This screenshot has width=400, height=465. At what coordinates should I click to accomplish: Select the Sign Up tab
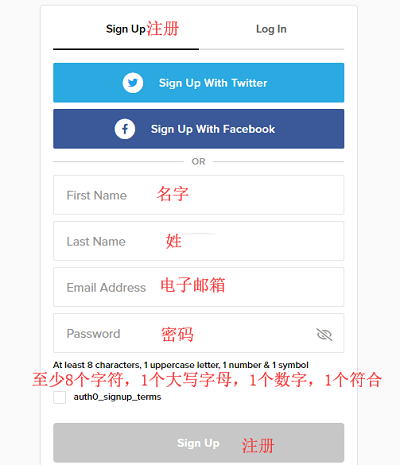[126, 29]
